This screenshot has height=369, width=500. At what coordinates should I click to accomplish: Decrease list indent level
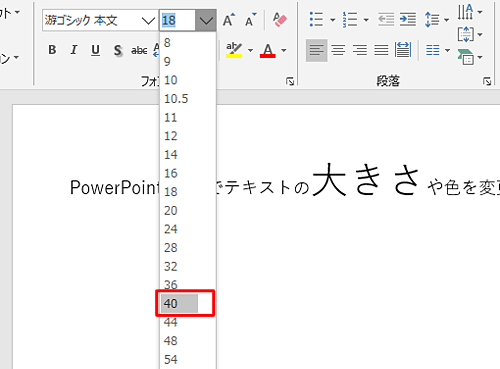pyautogui.click(x=386, y=20)
